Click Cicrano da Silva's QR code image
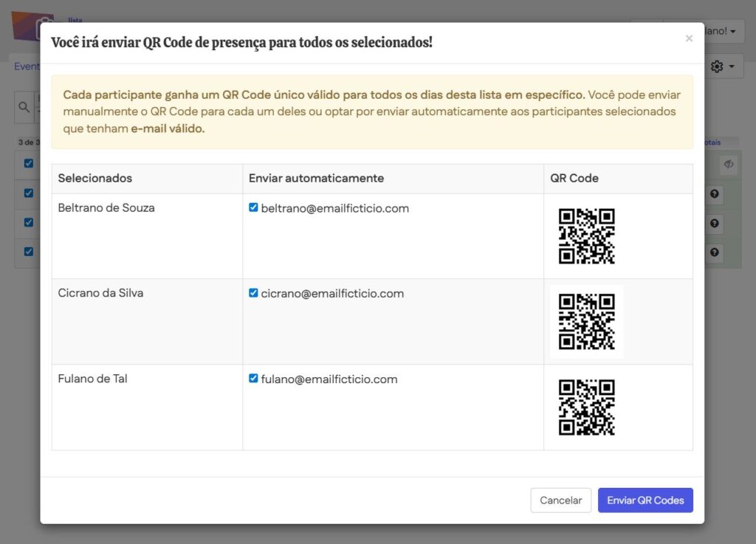Screen dimensions: 756x544 586,321
